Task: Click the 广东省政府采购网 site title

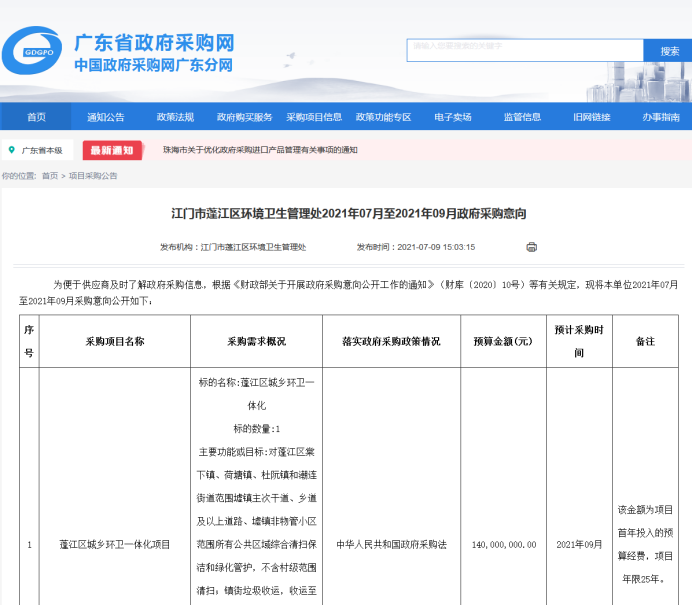Action: click(x=154, y=43)
